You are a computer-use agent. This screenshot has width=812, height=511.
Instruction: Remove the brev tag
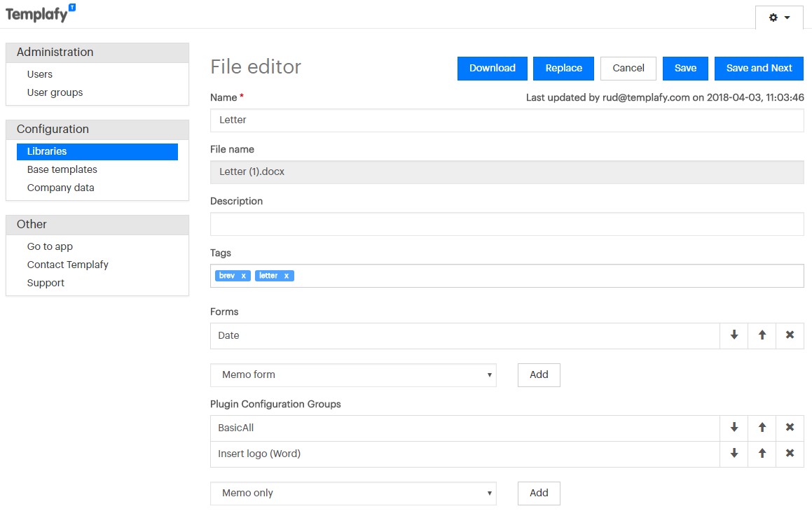243,276
